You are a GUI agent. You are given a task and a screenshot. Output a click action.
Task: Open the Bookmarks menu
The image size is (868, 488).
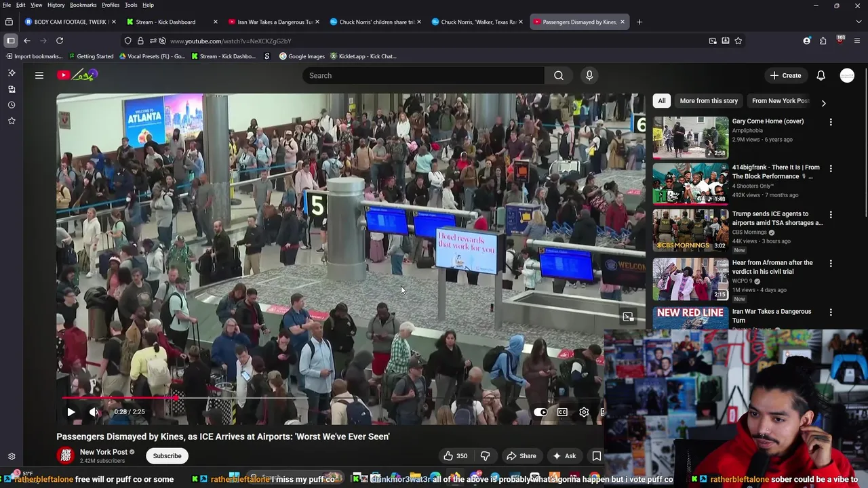(x=83, y=5)
